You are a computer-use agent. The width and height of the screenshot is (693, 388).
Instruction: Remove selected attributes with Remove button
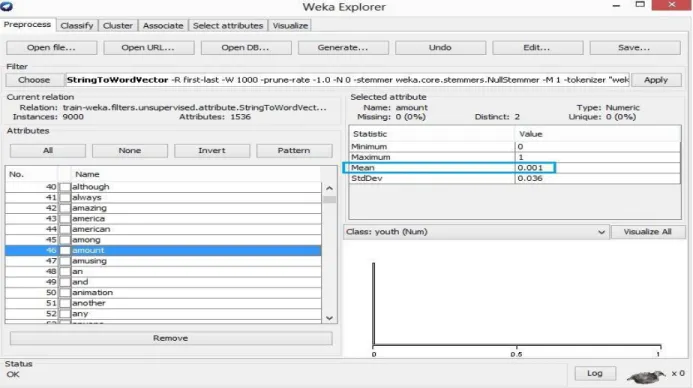[171, 338]
